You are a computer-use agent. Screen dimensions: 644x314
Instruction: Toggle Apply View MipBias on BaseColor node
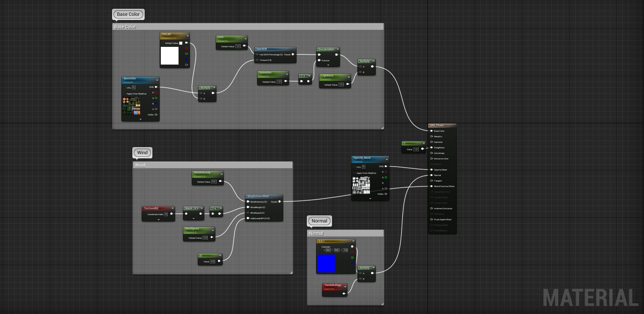124,94
